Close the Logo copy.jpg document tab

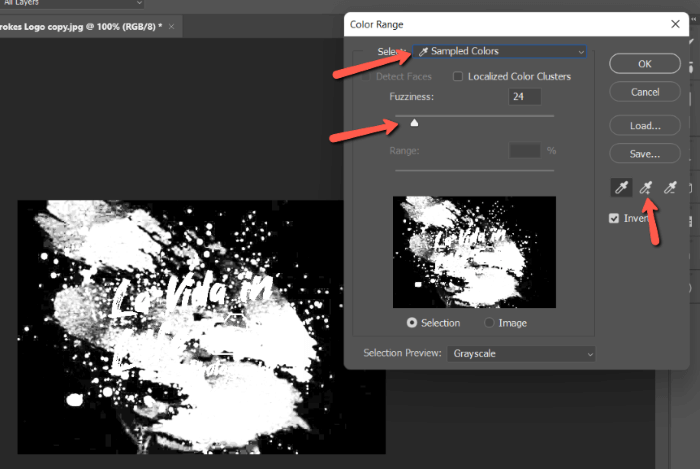[x=170, y=24]
